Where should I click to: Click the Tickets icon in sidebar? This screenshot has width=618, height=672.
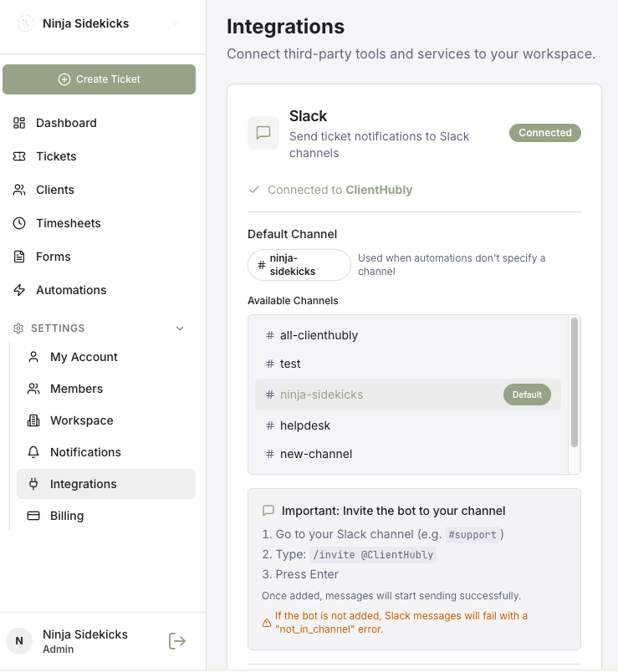[x=19, y=156]
